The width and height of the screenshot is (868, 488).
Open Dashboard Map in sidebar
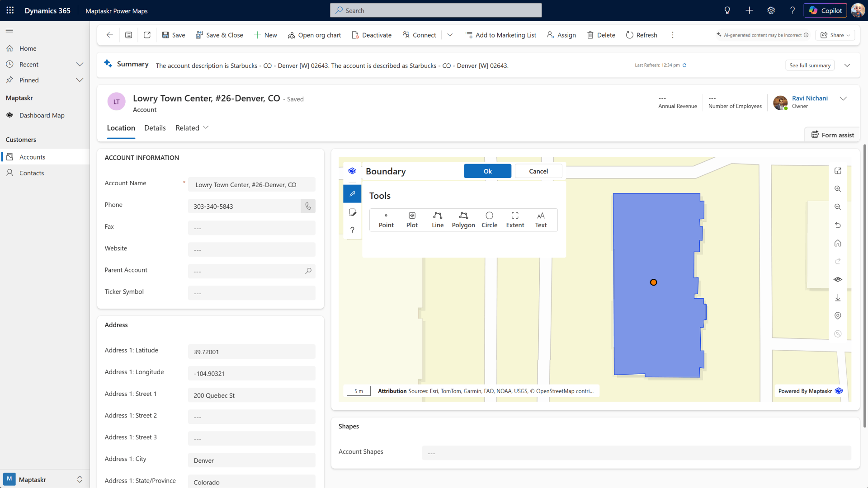click(42, 115)
